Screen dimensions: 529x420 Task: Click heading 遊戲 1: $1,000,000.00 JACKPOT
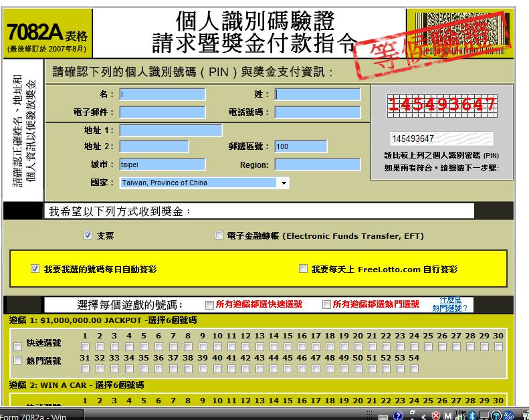(103, 320)
